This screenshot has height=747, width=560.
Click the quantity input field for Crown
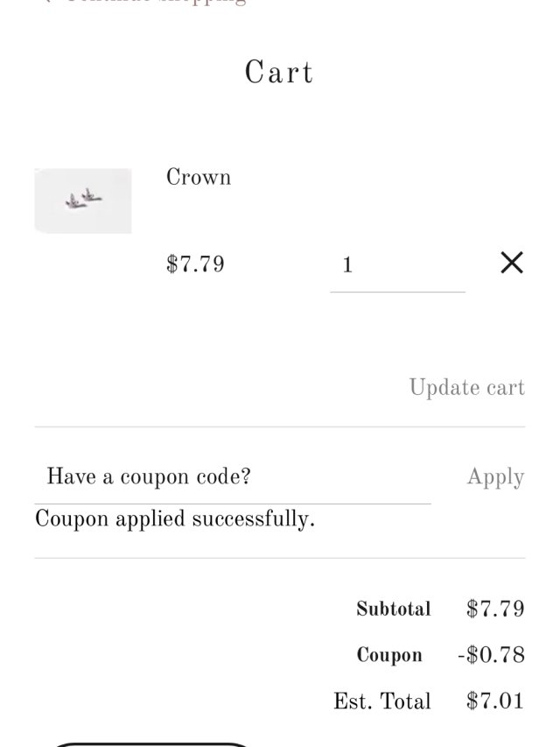(397, 264)
